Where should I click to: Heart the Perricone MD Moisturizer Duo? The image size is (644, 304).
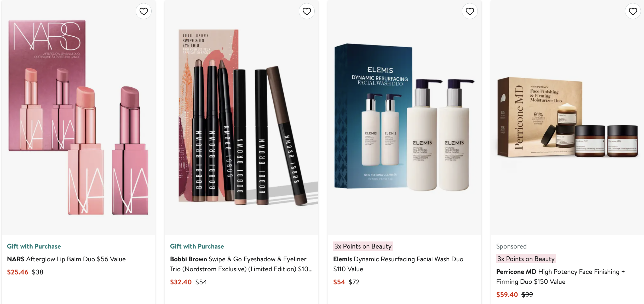click(633, 11)
